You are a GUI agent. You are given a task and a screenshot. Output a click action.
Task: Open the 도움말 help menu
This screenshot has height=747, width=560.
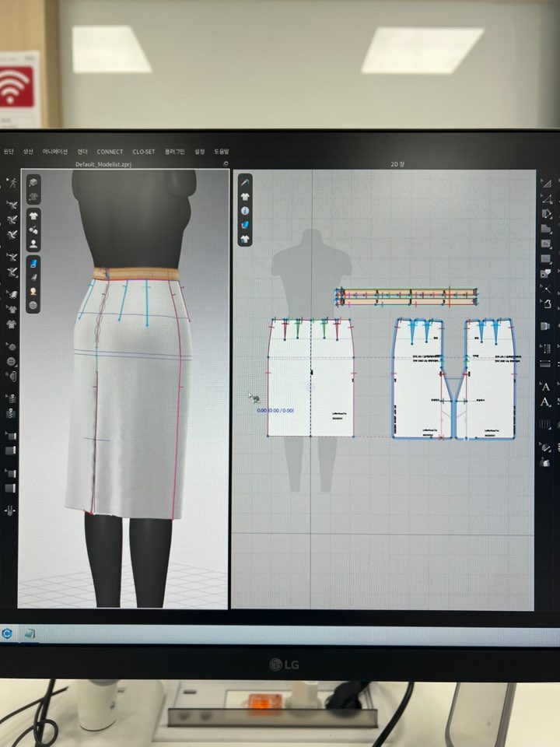click(x=221, y=152)
